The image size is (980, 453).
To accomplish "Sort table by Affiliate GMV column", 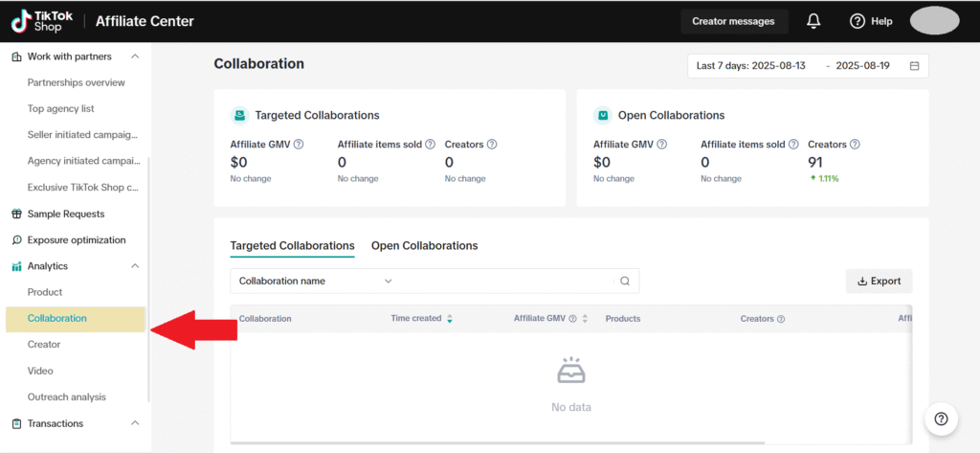I will point(585,319).
